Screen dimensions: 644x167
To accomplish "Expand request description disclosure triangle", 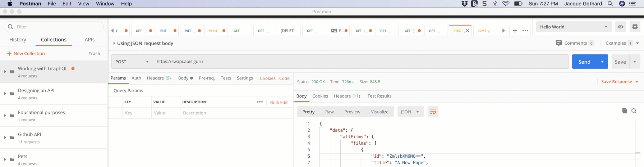I will click(114, 43).
